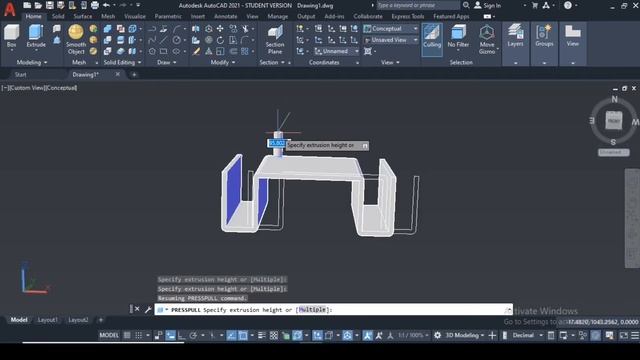The width and height of the screenshot is (640, 360).
Task: Open the Unnamed UCS dropdown
Action: pyautogui.click(x=337, y=51)
